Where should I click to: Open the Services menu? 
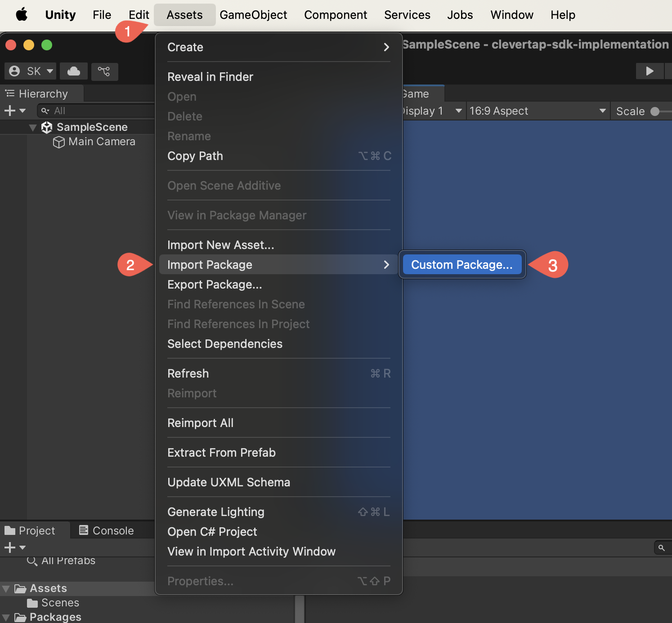coord(407,15)
